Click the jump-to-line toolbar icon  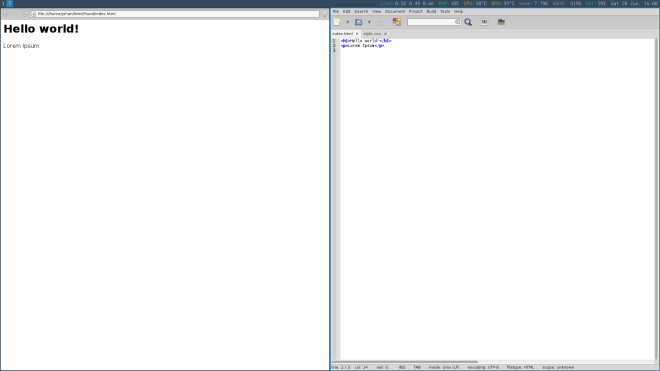click(x=484, y=22)
